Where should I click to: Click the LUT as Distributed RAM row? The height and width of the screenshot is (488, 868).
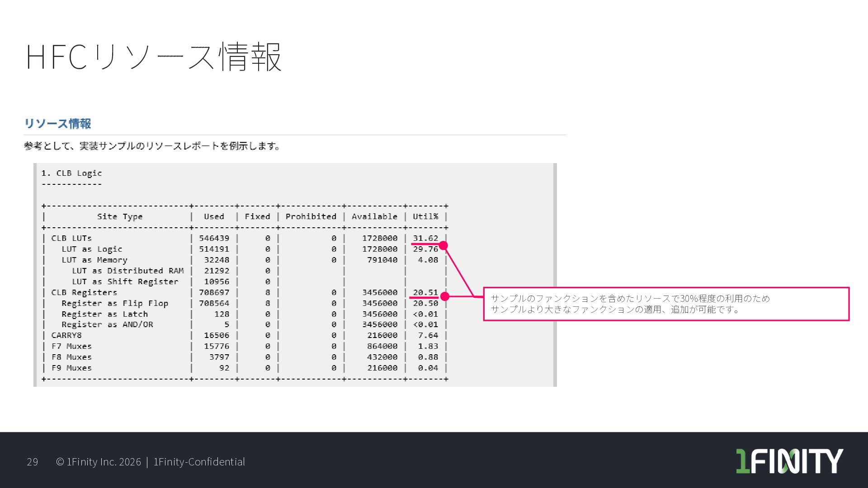click(x=127, y=271)
